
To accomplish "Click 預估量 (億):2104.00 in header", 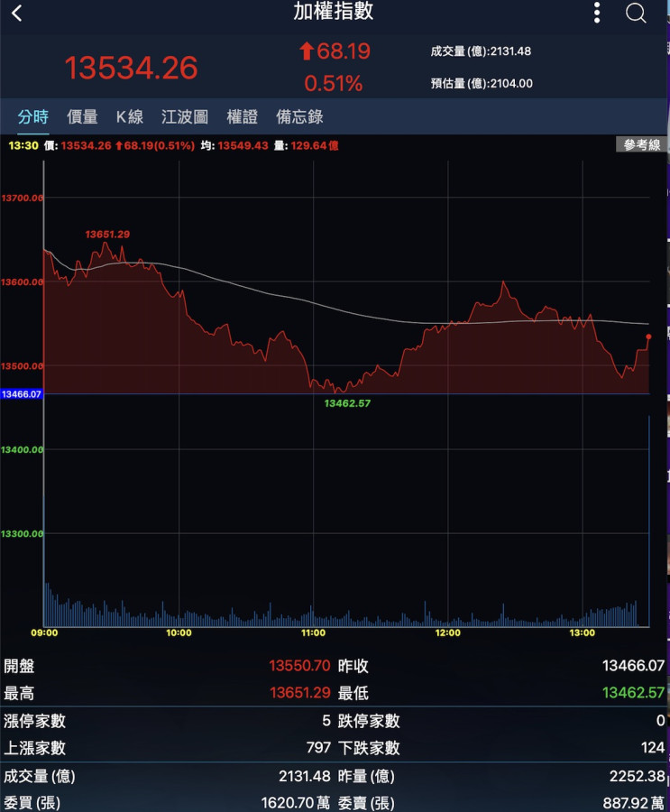I will (482, 83).
